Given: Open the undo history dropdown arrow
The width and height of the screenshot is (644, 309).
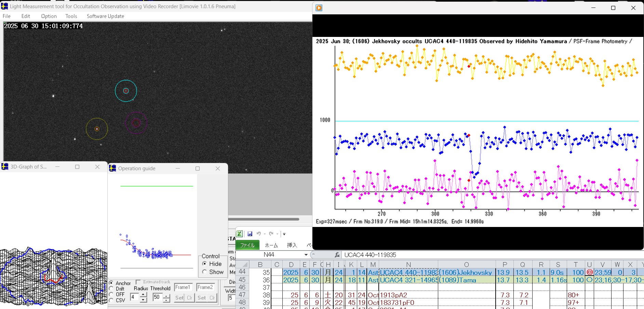Looking at the screenshot, I should (265, 234).
